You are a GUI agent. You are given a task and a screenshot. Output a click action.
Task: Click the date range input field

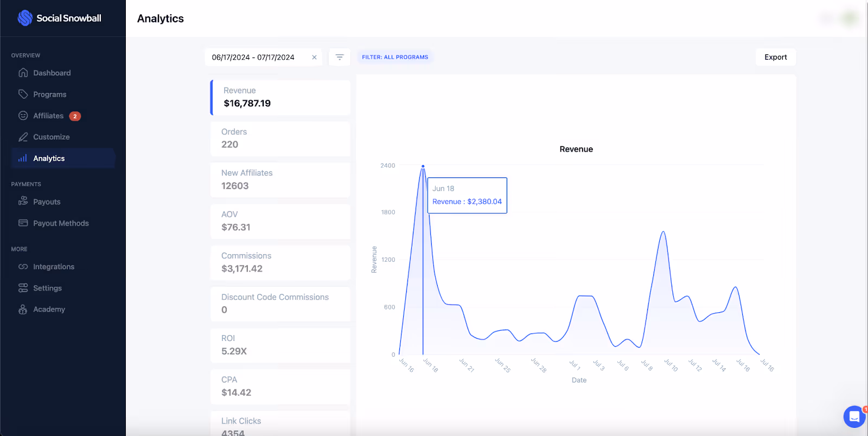point(263,57)
